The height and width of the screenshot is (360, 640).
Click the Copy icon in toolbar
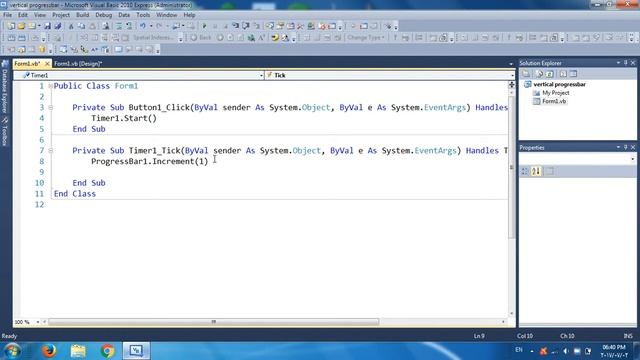(x=81, y=26)
